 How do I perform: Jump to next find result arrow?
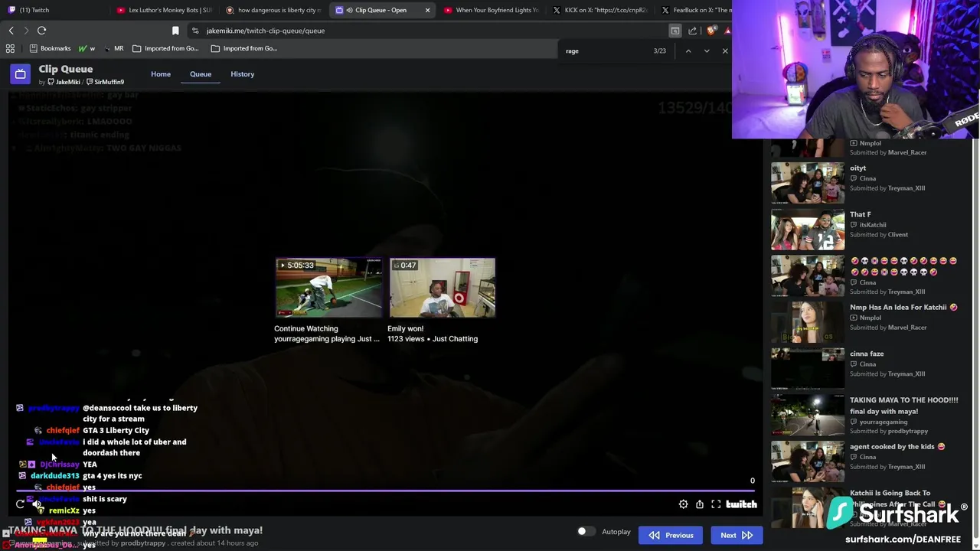707,51
